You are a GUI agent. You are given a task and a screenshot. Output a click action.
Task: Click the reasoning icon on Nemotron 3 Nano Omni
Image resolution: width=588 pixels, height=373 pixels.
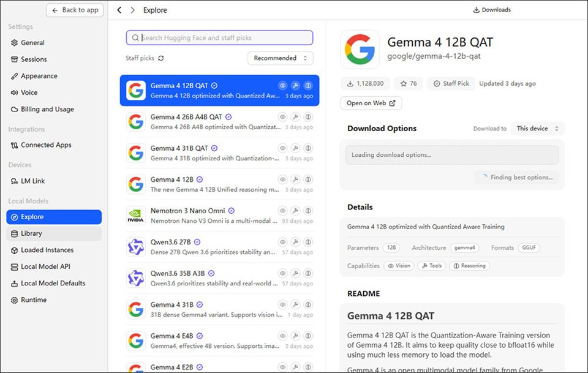(308, 211)
